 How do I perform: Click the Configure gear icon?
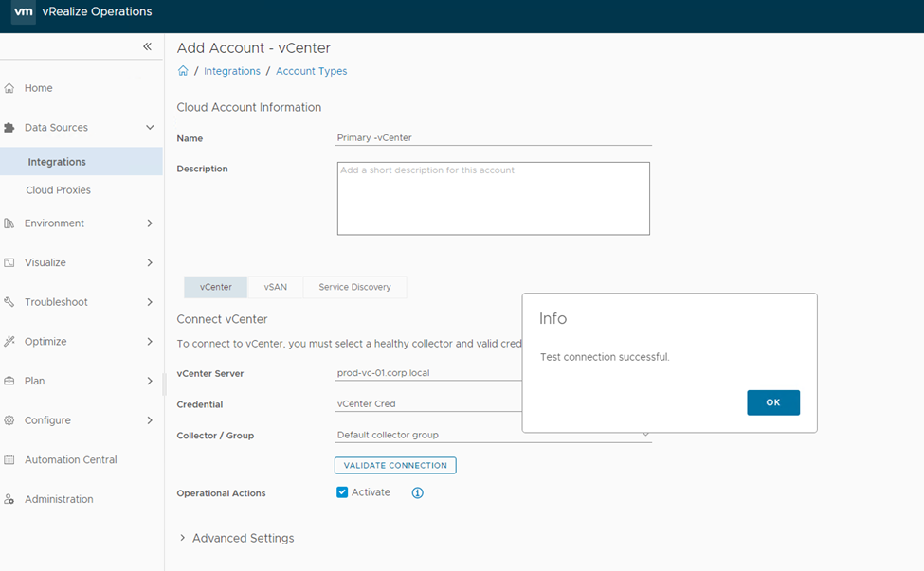pos(9,420)
